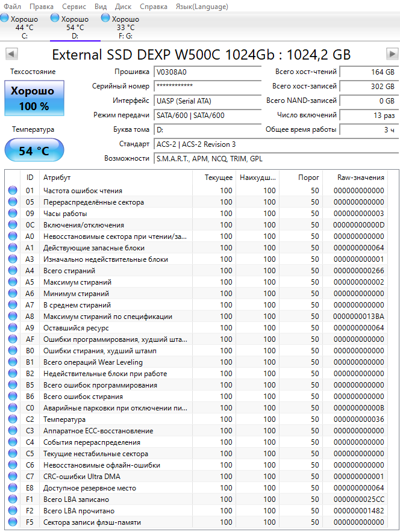Click the 13 раз power-on count value
This screenshot has width=400, height=532.
[x=369, y=116]
